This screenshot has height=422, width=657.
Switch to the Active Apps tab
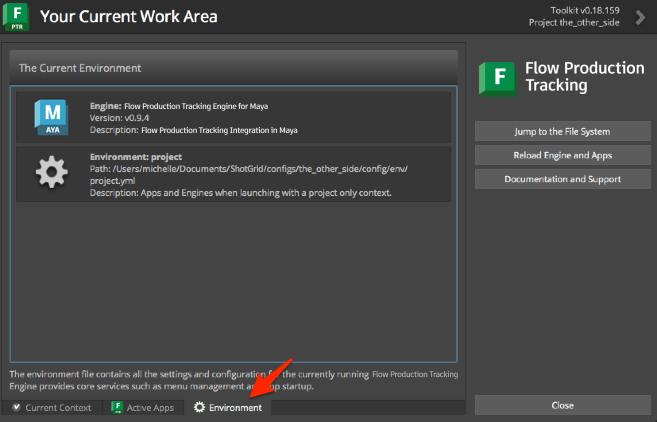pyautogui.click(x=143, y=407)
